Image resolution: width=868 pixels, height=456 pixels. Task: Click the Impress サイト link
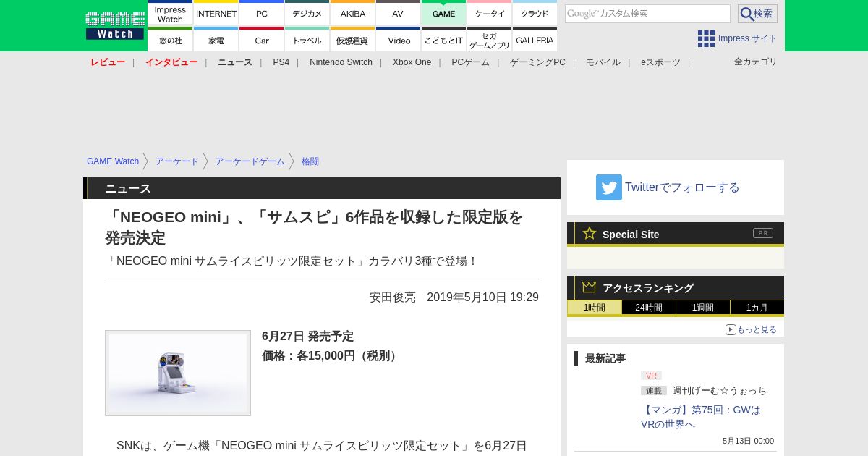[748, 38]
